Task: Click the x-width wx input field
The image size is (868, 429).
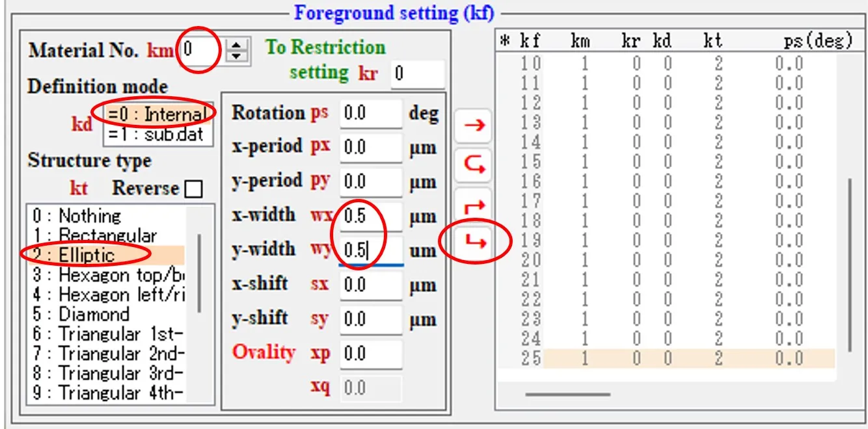Action: (x=371, y=216)
